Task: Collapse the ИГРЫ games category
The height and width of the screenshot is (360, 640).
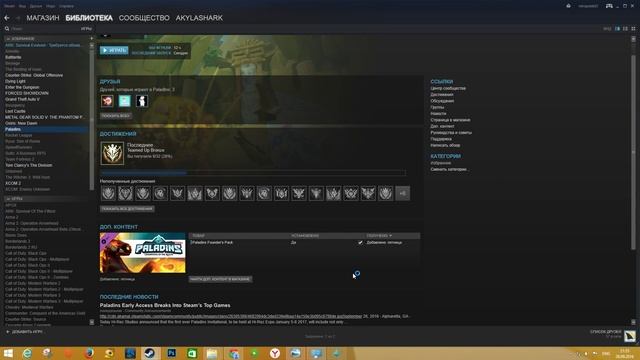Action: (8, 199)
